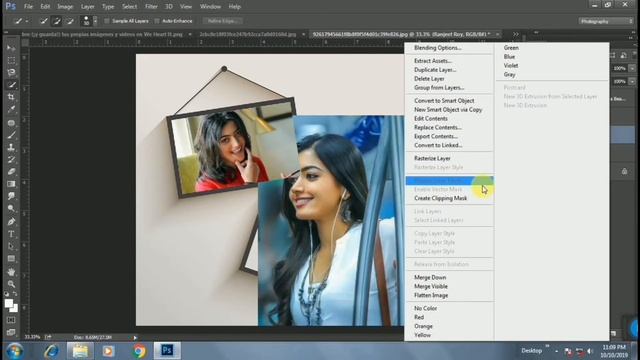Change screen mode icon in toolbox
Image resolution: width=640 pixels, height=360 pixels.
point(11,332)
